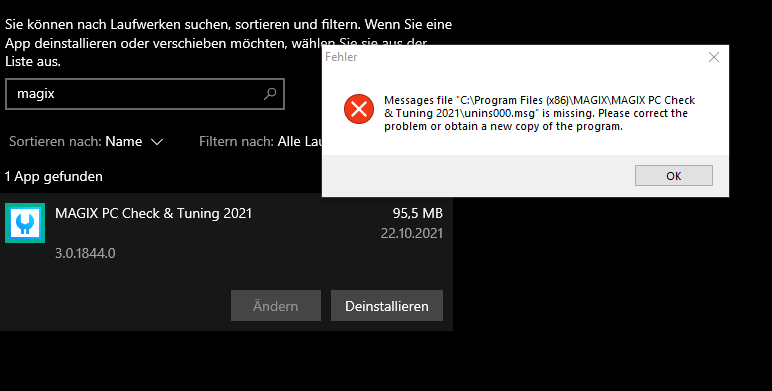
Task: Click the MAGIX PC Check & Tuning app icon
Action: 25,223
